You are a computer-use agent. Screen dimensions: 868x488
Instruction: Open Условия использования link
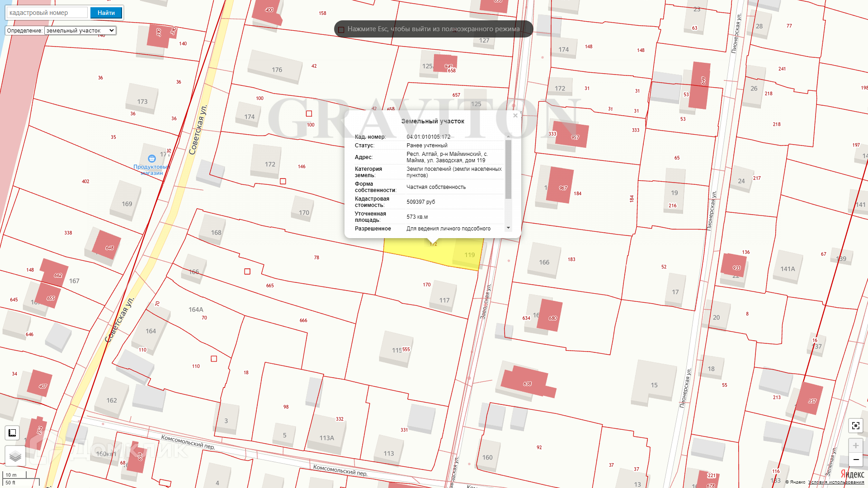836,482
